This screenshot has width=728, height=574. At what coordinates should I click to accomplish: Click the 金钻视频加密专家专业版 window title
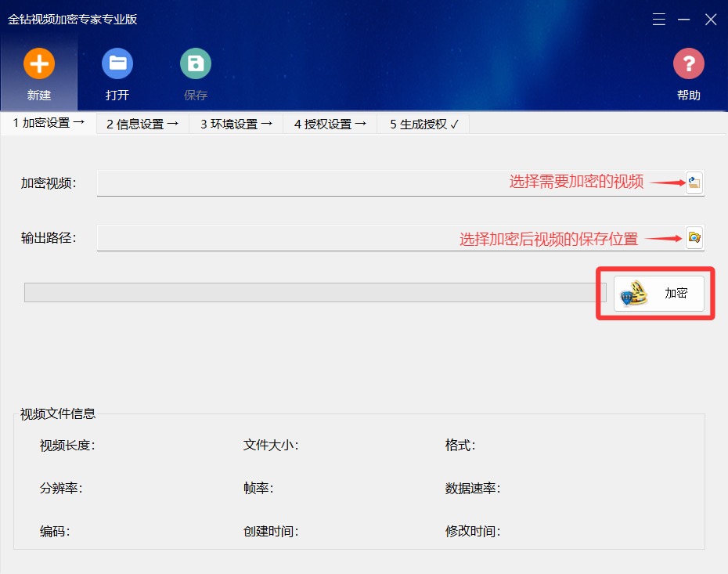pos(73,19)
